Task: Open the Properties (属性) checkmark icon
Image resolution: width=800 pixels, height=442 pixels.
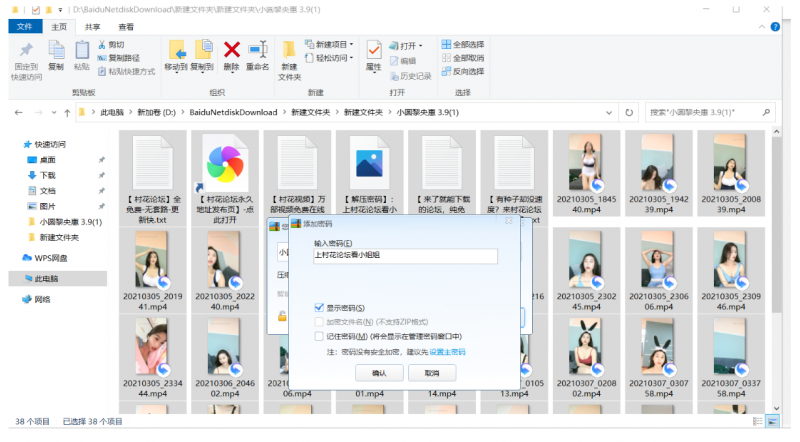Action: (374, 50)
